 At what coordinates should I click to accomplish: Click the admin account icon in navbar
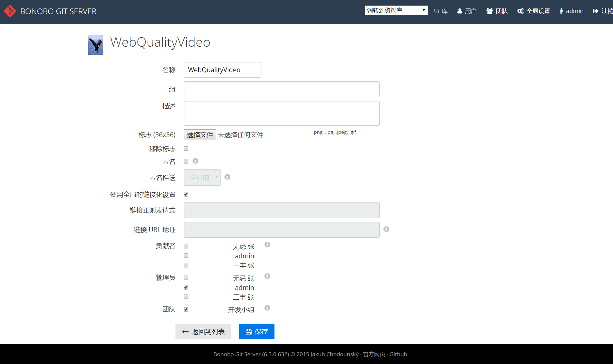click(x=561, y=11)
